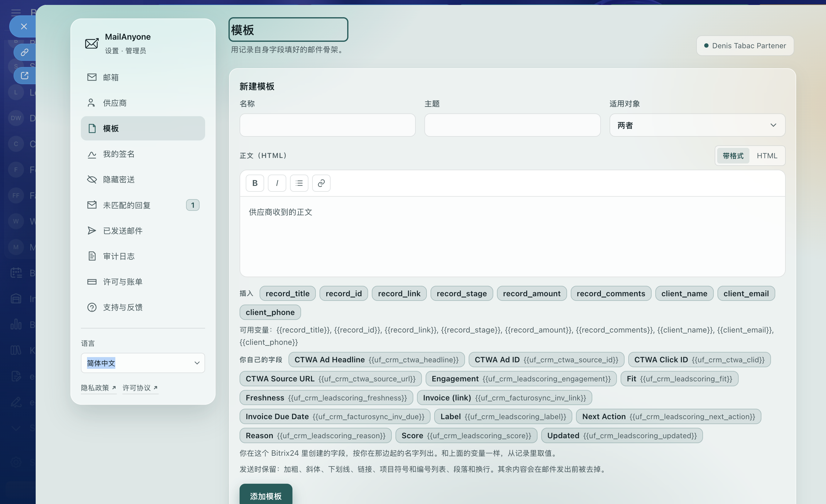
Task: Insert Freshness custom field
Action: [326, 397]
